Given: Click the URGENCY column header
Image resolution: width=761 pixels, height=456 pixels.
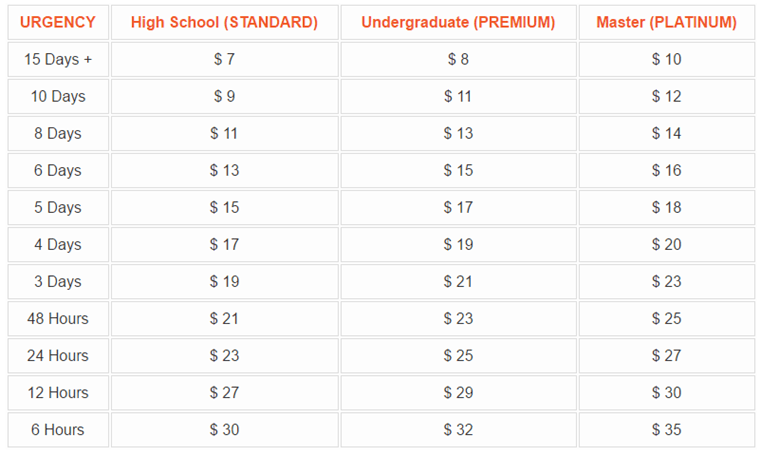Looking at the screenshot, I should (58, 22).
